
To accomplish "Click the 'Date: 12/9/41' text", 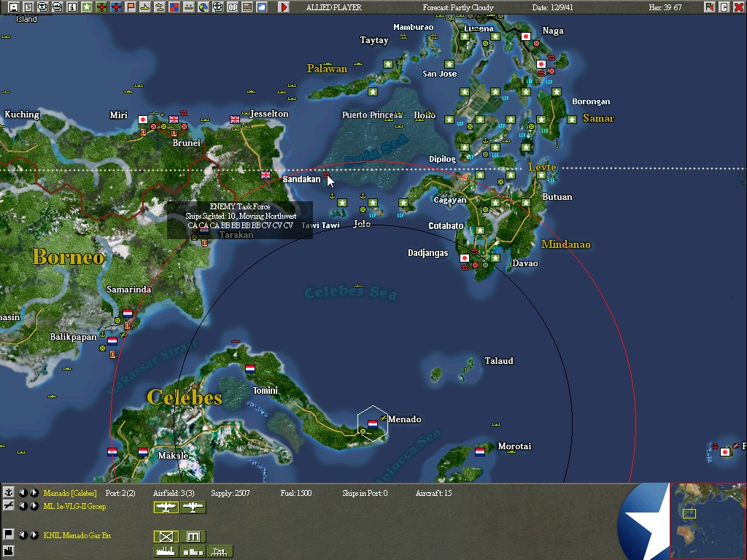I will pos(553,7).
